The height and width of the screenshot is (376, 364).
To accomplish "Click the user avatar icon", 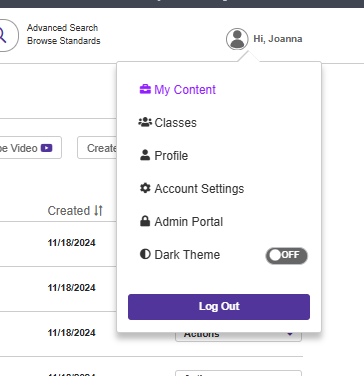I will [237, 39].
